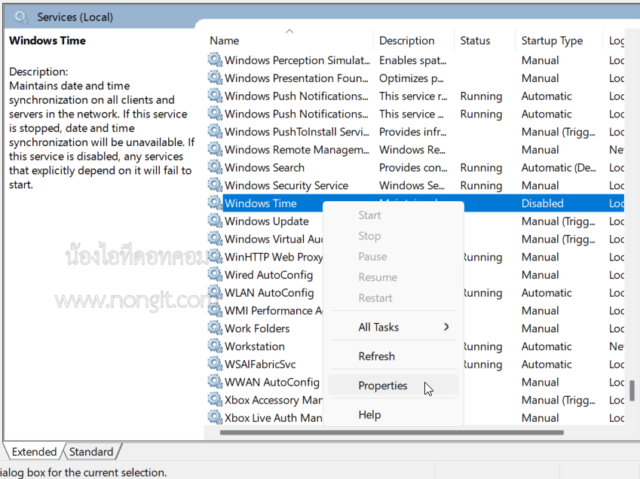
Task: Sort by the Status column header
Action: coord(475,41)
